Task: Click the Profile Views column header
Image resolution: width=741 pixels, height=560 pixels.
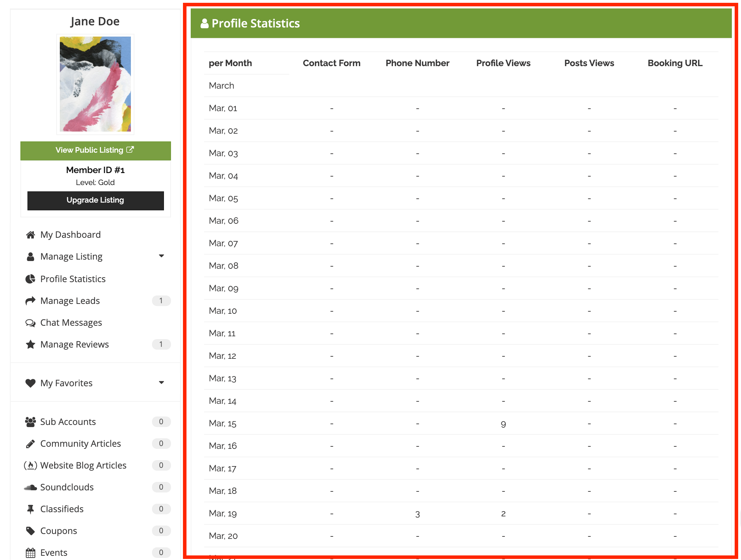Action: [503, 63]
